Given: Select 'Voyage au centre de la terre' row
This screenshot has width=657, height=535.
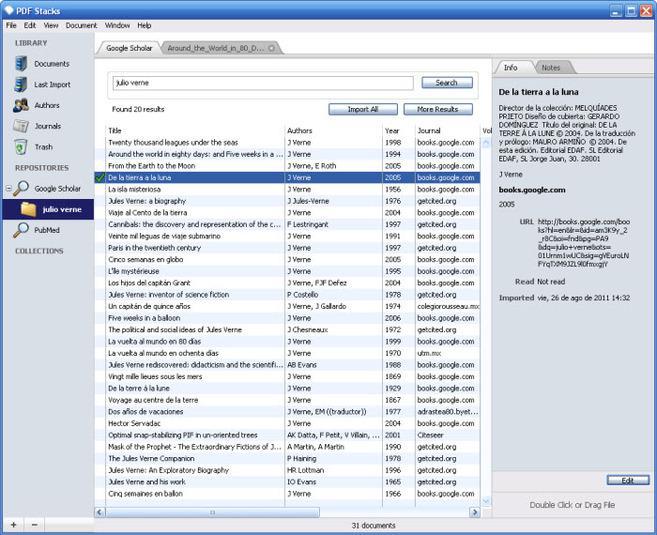Looking at the screenshot, I should tap(287, 400).
